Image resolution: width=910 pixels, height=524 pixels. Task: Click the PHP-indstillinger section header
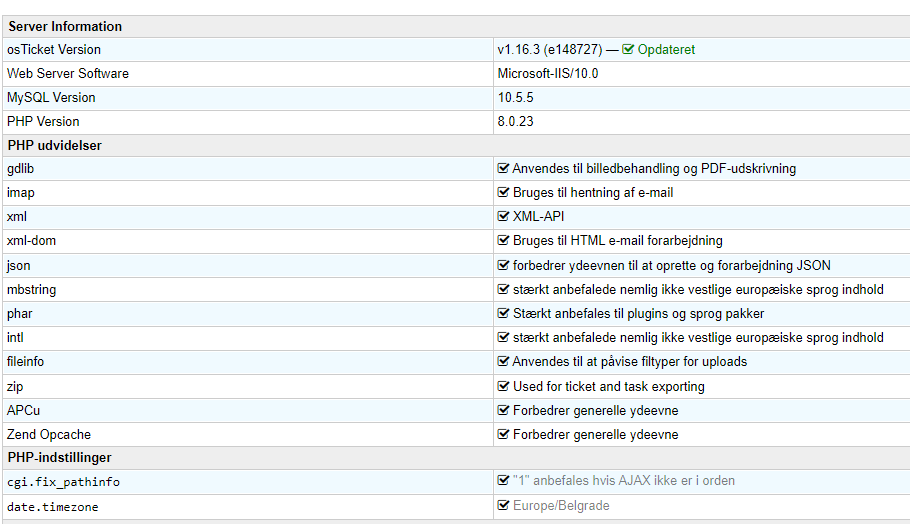click(x=60, y=458)
